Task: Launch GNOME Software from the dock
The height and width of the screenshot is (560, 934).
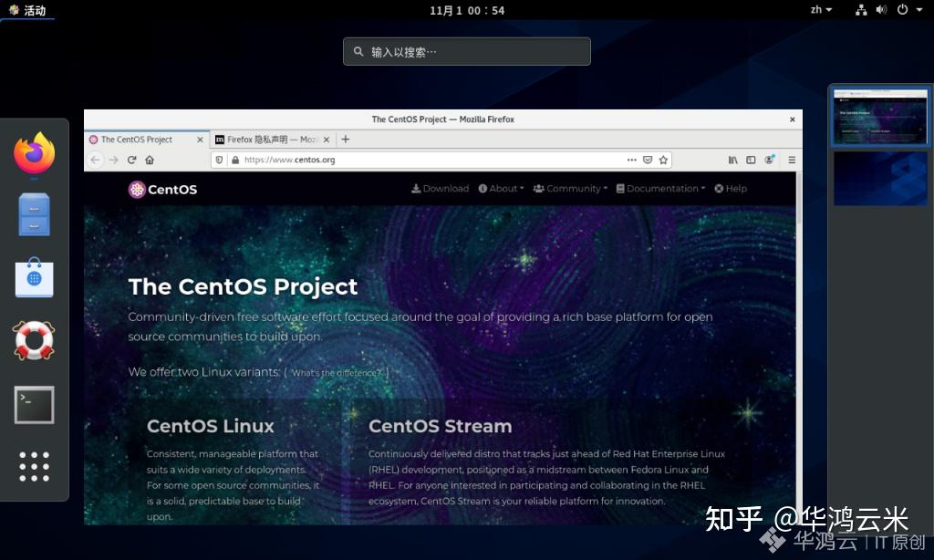Action: click(x=34, y=277)
